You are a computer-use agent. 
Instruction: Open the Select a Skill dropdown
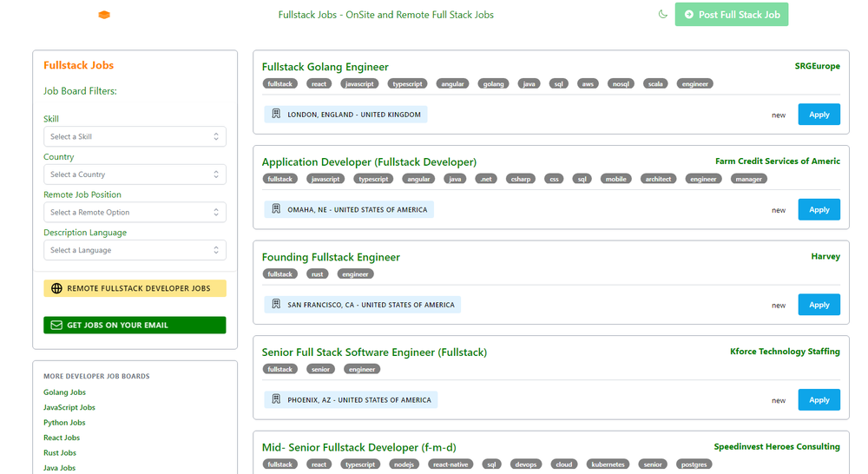pyautogui.click(x=135, y=137)
